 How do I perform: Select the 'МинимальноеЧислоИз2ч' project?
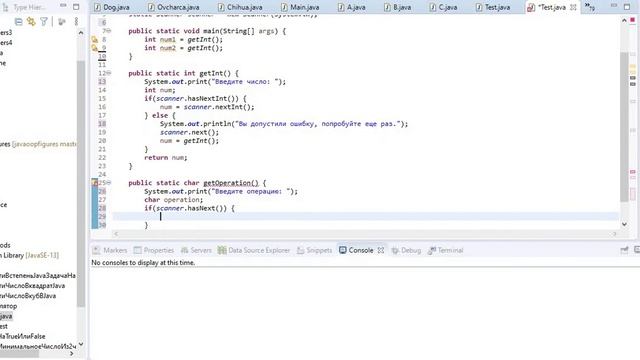click(38, 346)
